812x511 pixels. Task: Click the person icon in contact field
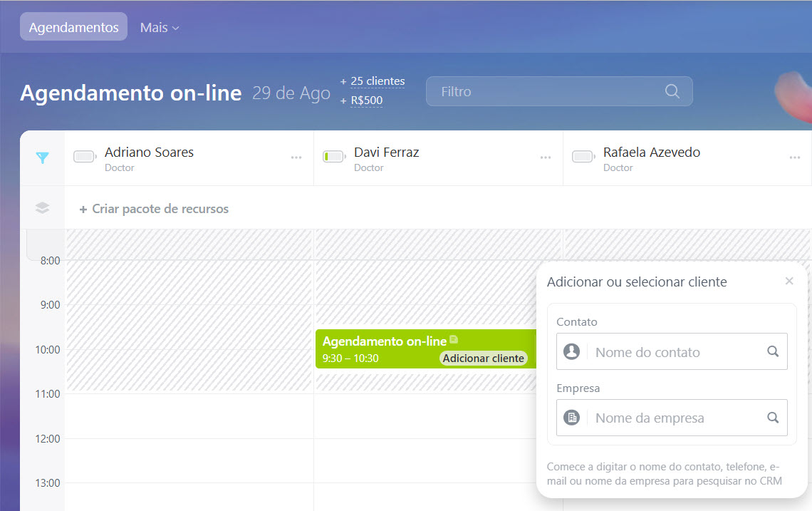tap(571, 351)
